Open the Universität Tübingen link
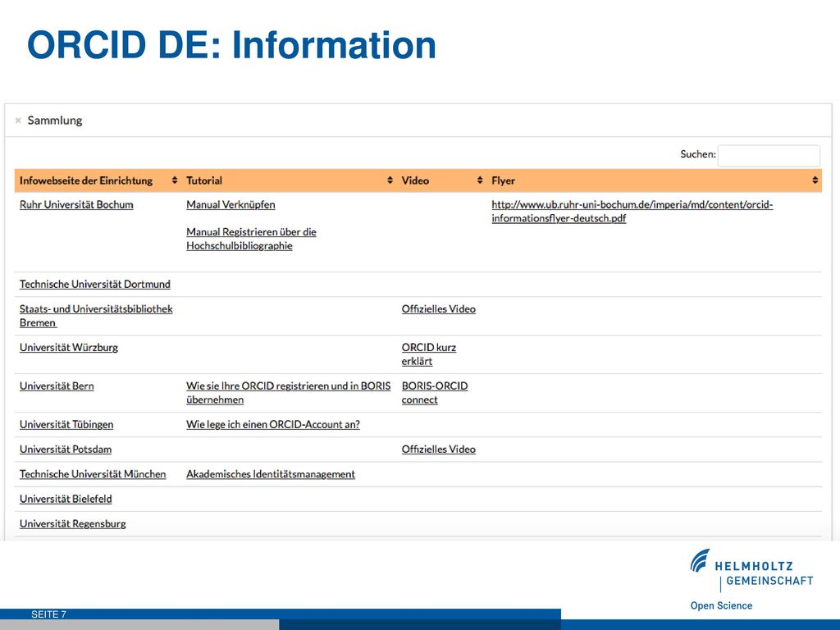 tap(66, 425)
